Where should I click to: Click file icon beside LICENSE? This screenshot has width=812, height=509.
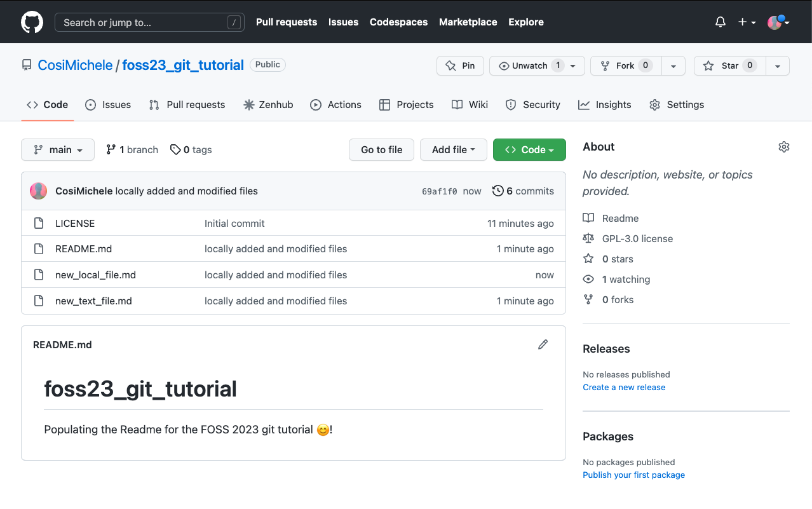tap(39, 224)
